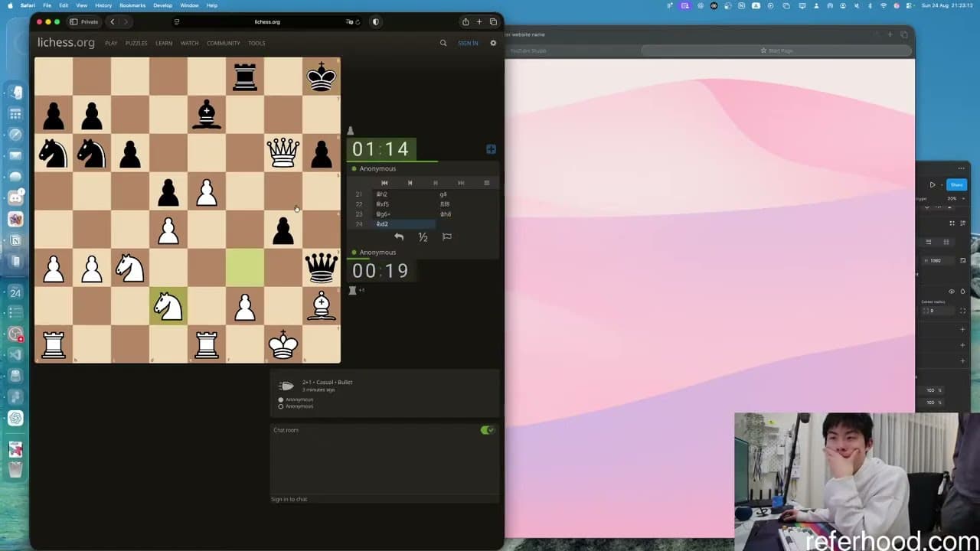980x551 pixels.
Task: Open the Bookmarks menu in menu bar
Action: 132,5
